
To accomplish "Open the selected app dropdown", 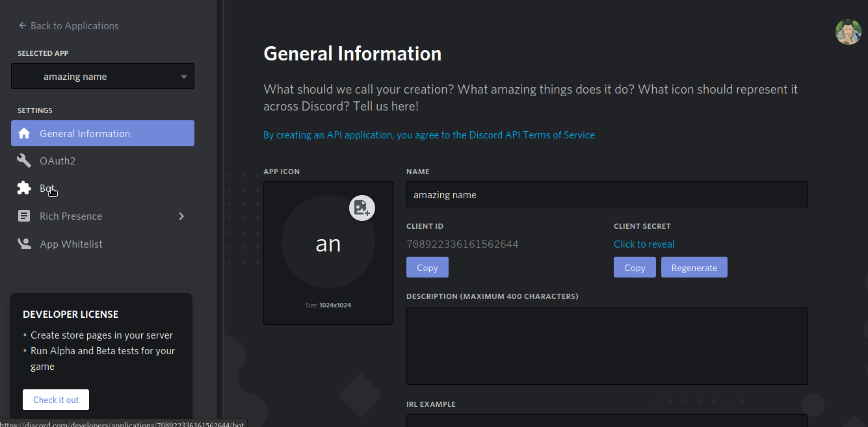I will point(103,76).
